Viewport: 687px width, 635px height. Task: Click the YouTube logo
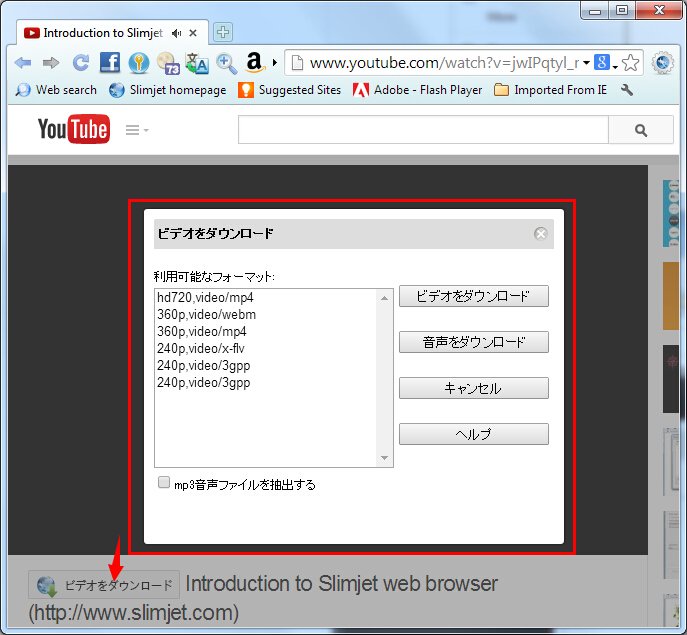pos(74,129)
